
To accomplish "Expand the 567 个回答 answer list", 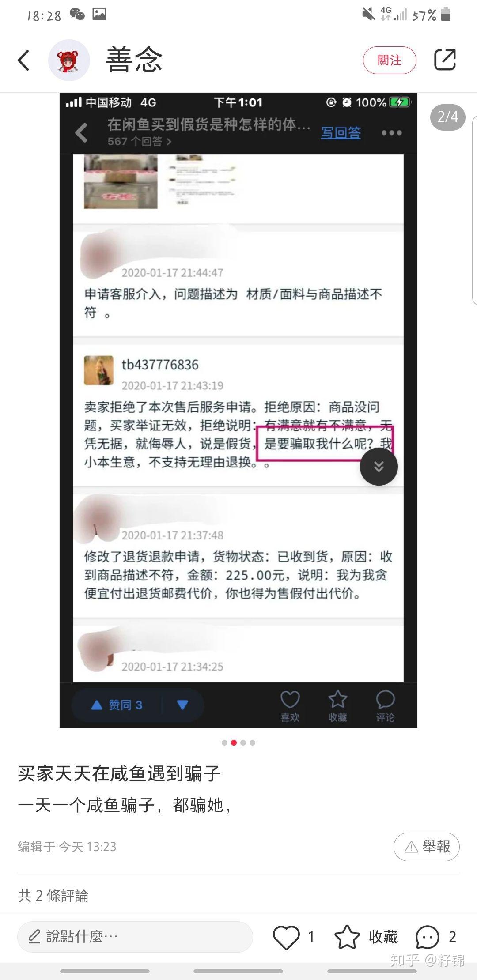I will point(140,142).
